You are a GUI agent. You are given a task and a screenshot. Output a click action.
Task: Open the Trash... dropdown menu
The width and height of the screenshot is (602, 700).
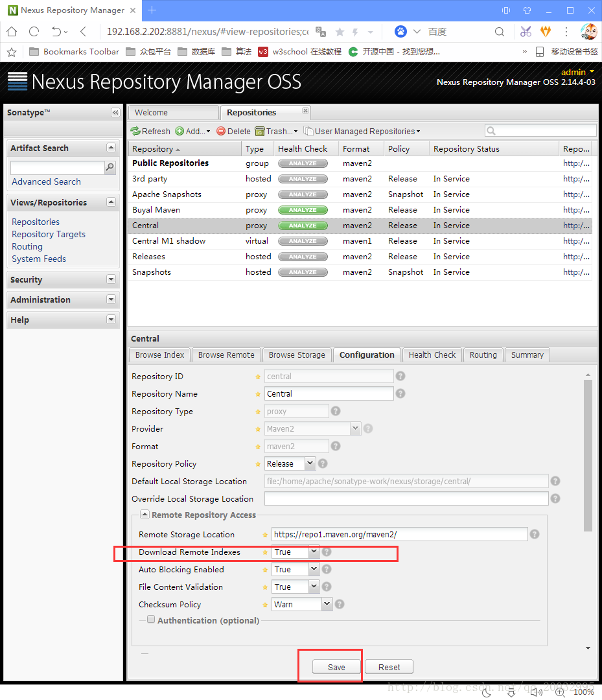click(x=276, y=131)
